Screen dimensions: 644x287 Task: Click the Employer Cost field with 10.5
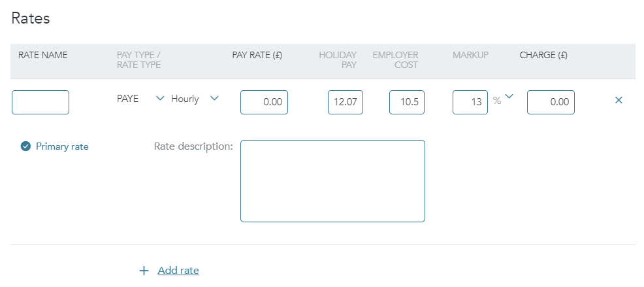407,102
